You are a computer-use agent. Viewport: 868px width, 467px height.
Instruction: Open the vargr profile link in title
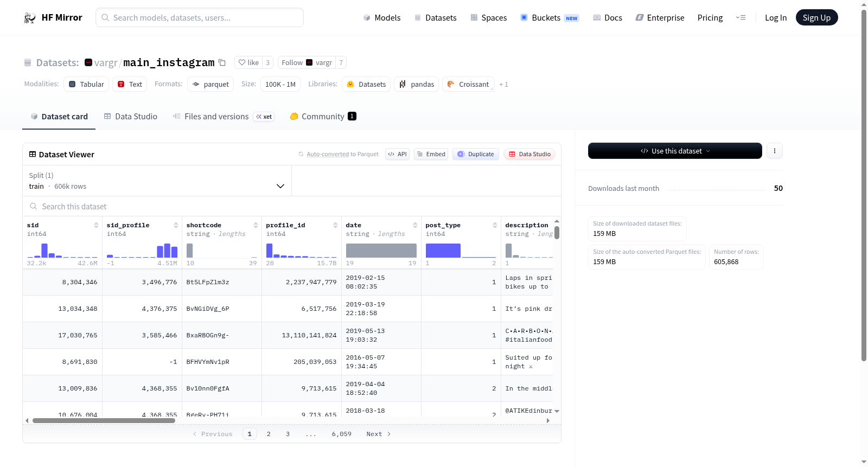point(106,62)
